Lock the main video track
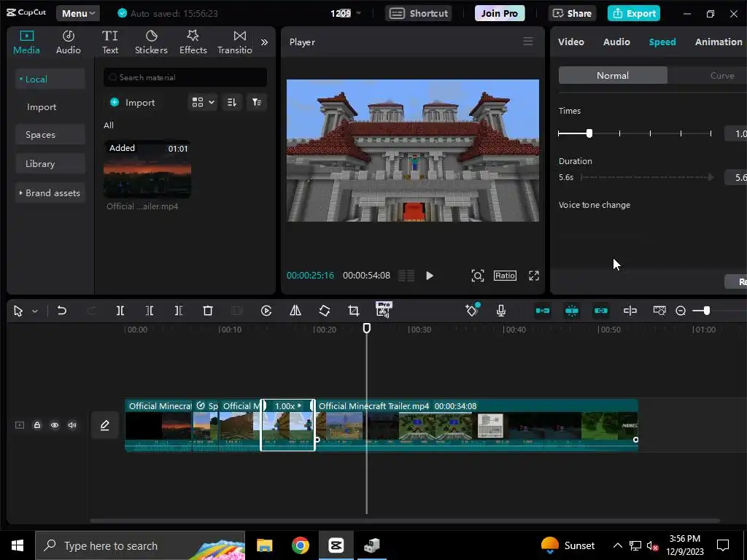Image resolution: width=747 pixels, height=560 pixels. [x=37, y=425]
